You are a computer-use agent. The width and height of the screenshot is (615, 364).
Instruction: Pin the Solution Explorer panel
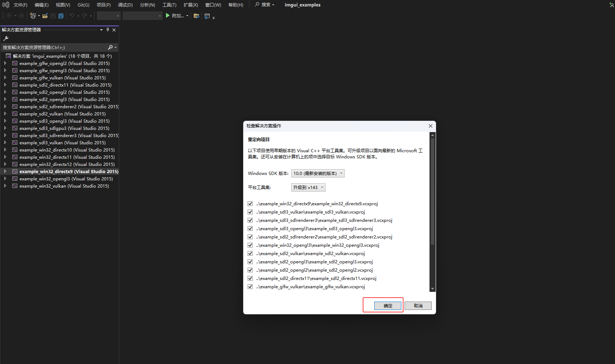108,30
